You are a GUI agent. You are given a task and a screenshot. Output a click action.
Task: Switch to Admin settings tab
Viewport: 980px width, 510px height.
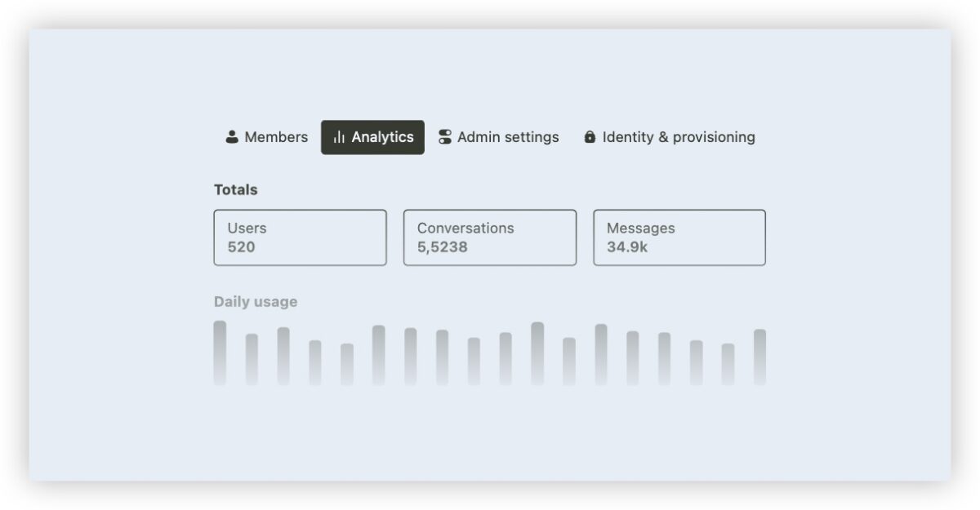point(498,137)
